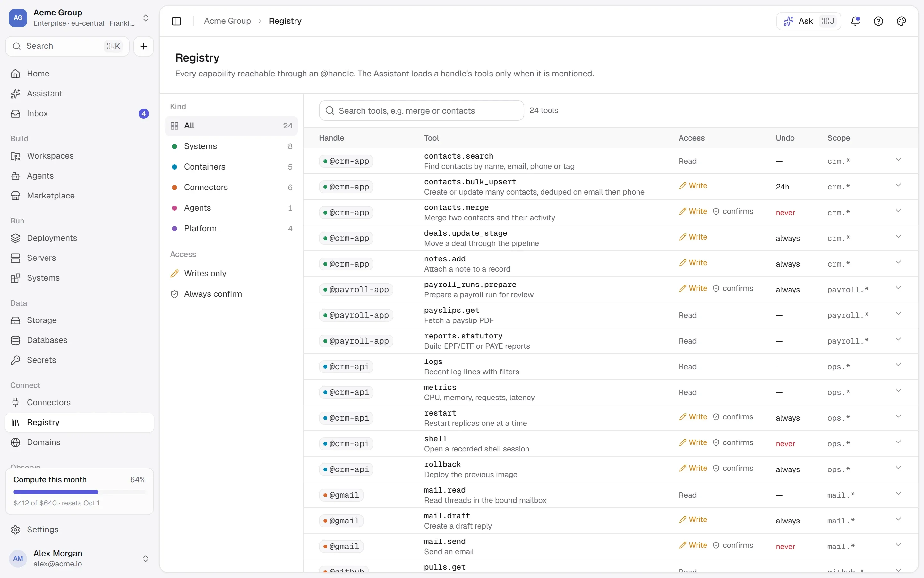924x578 pixels.
Task: Click the plus create button
Action: tap(143, 46)
